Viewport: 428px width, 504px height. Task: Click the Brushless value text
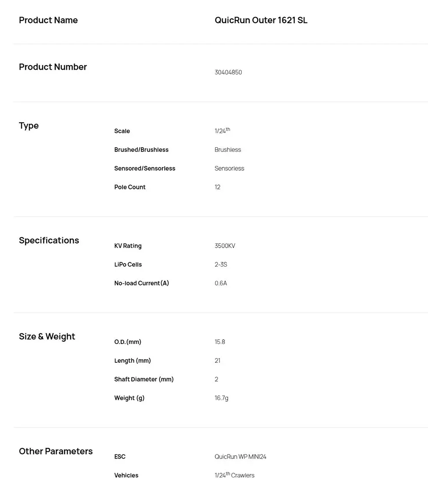(228, 150)
